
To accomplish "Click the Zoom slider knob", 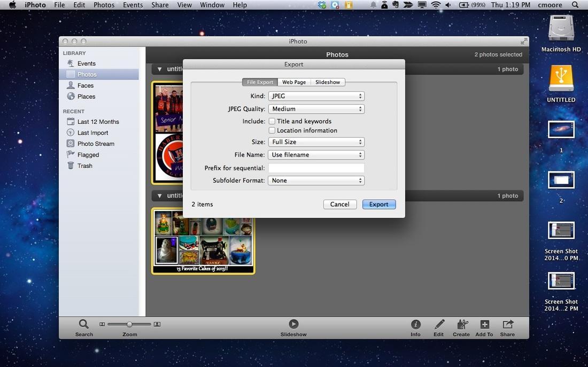I will pos(129,324).
